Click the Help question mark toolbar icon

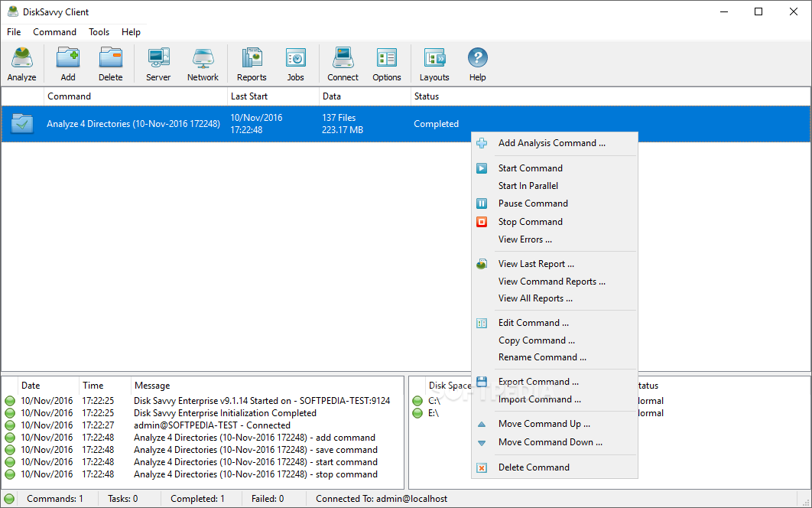(x=477, y=63)
